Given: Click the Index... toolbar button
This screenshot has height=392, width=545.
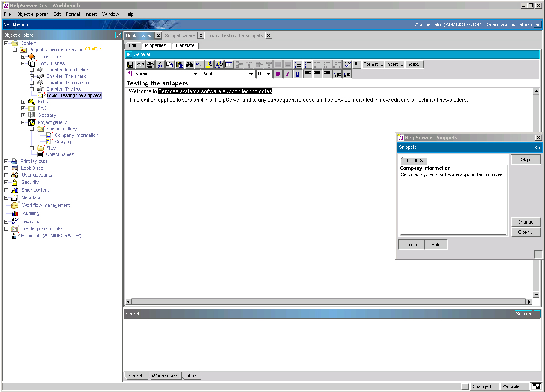Looking at the screenshot, I should tap(415, 65).
